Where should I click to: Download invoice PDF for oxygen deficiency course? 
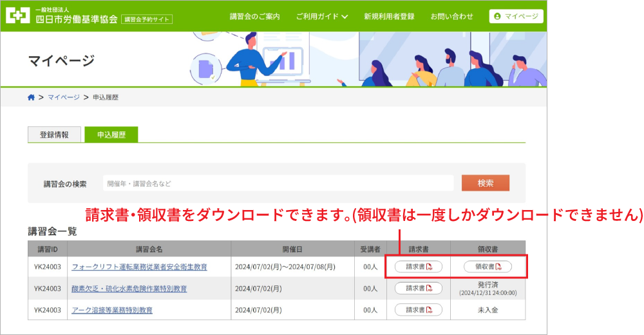coord(418,289)
